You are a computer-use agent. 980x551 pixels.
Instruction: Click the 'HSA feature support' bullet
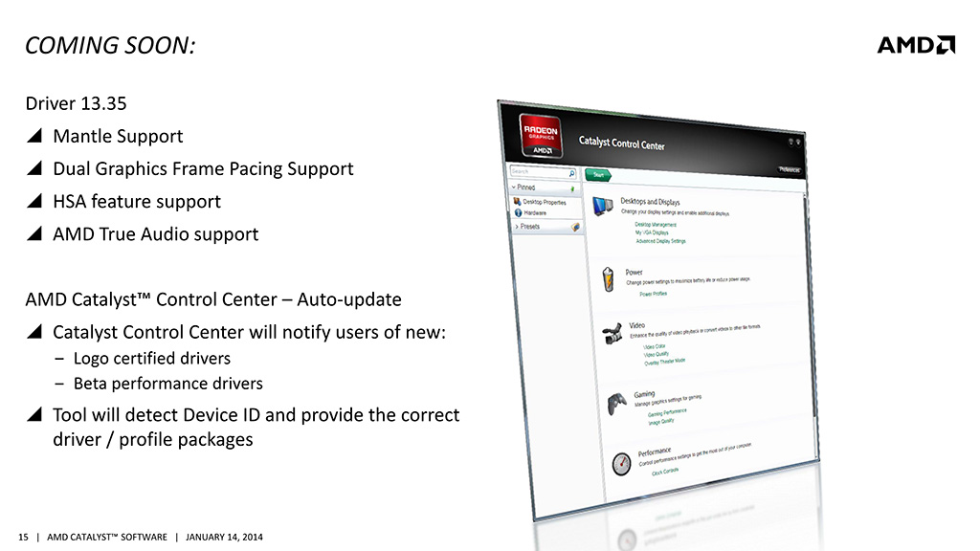[137, 202]
